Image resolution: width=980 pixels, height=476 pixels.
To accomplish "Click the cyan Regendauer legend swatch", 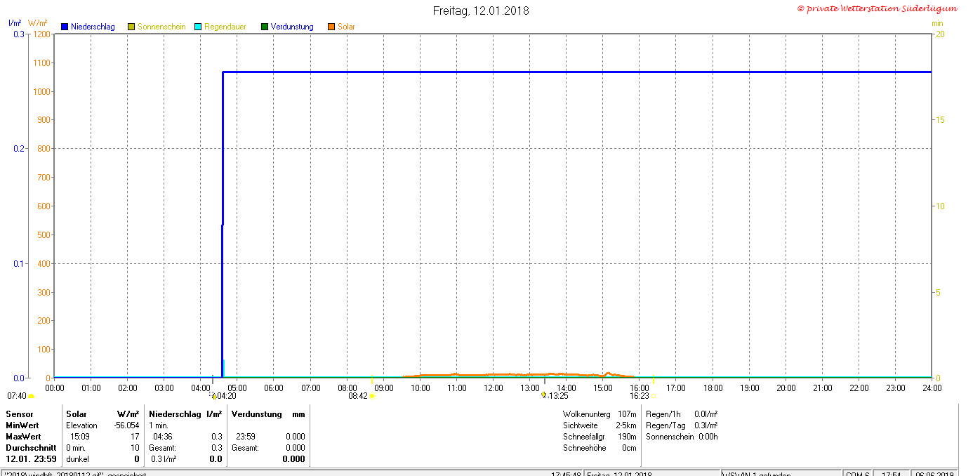I will (x=198, y=27).
